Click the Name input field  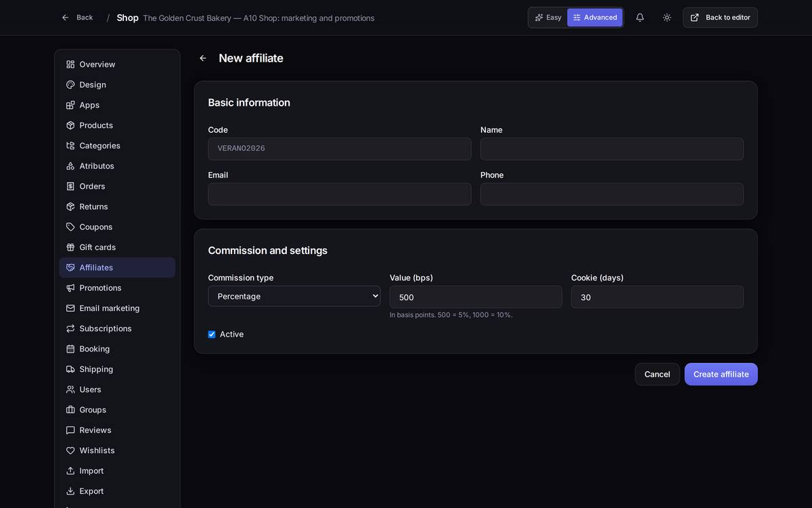pos(612,149)
